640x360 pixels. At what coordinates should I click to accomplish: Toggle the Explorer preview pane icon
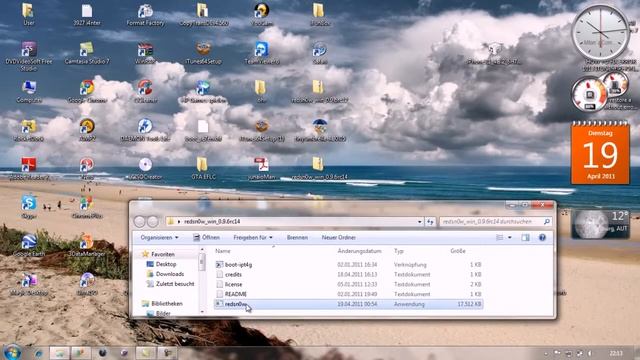pos(525,238)
